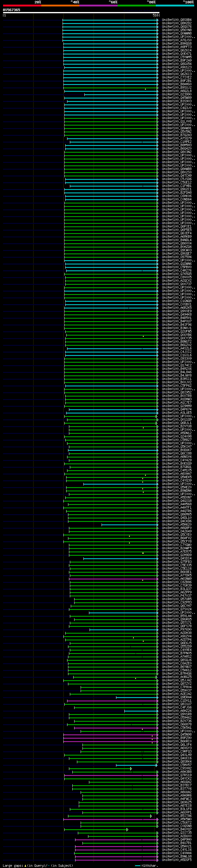Click the query name AV567365
This screenshot has height=868, width=197.
(x=11, y=10)
